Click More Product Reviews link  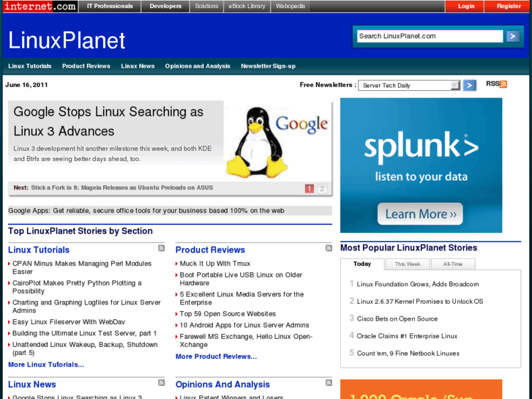(216, 357)
